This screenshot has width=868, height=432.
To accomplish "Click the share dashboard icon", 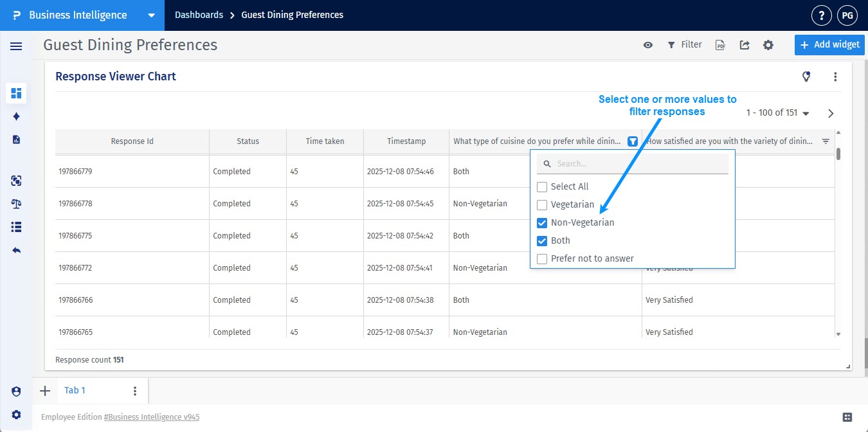I will coord(745,45).
